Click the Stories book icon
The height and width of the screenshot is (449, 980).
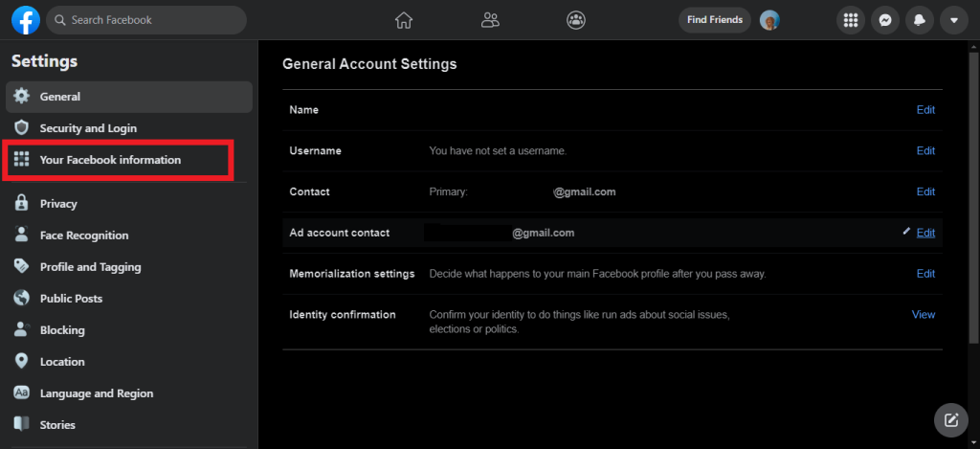click(x=22, y=424)
